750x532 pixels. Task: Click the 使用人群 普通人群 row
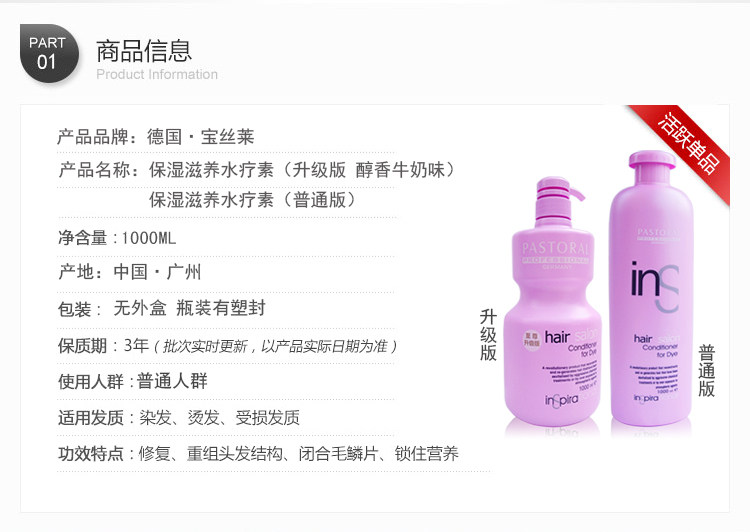coord(132,381)
